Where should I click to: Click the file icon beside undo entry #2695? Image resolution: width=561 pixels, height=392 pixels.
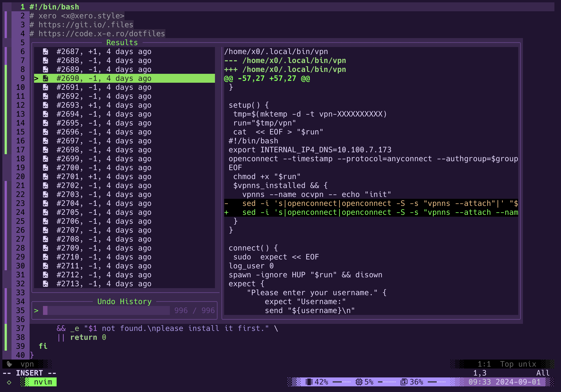click(45, 123)
